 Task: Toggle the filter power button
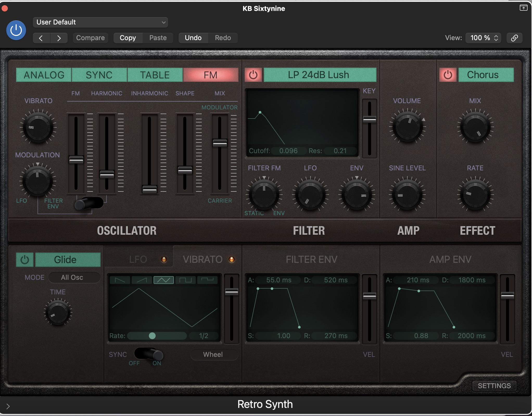(253, 75)
